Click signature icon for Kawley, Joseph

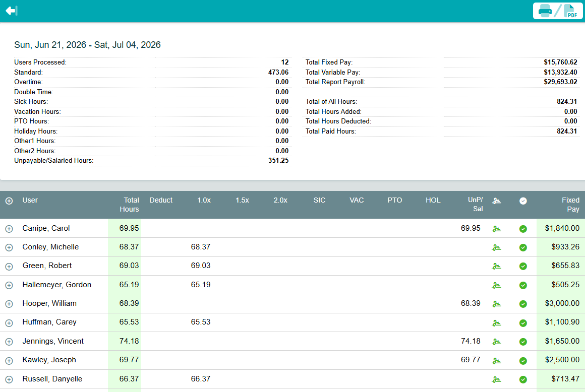[496, 360]
